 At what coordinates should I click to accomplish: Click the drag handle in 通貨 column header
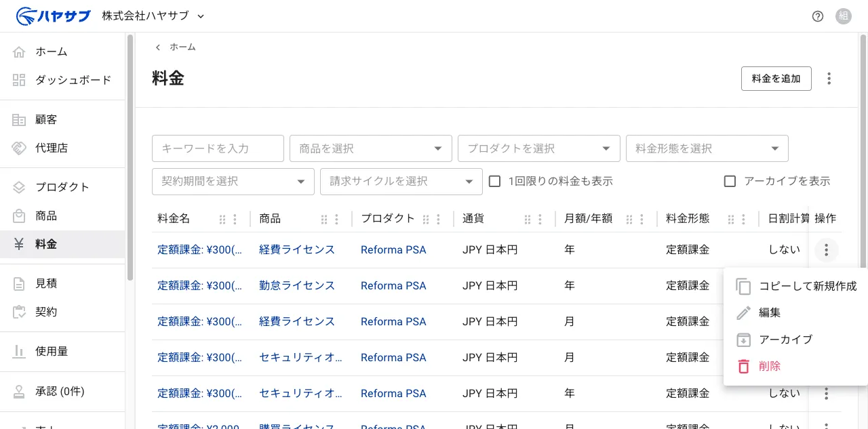(x=528, y=220)
